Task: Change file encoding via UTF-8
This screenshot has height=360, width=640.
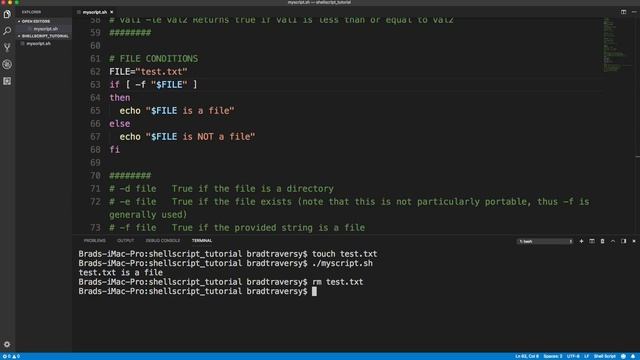Action: click(x=573, y=356)
